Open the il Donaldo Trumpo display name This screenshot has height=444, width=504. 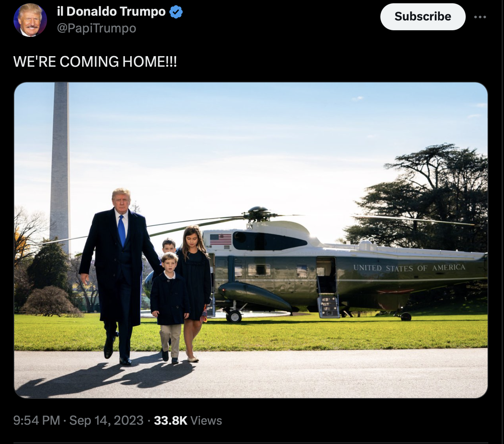[111, 12]
